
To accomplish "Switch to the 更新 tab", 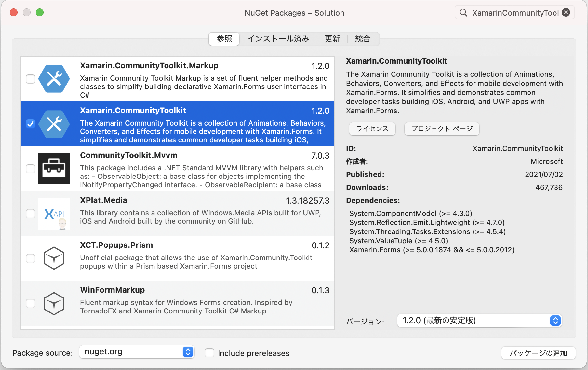I will tap(332, 39).
